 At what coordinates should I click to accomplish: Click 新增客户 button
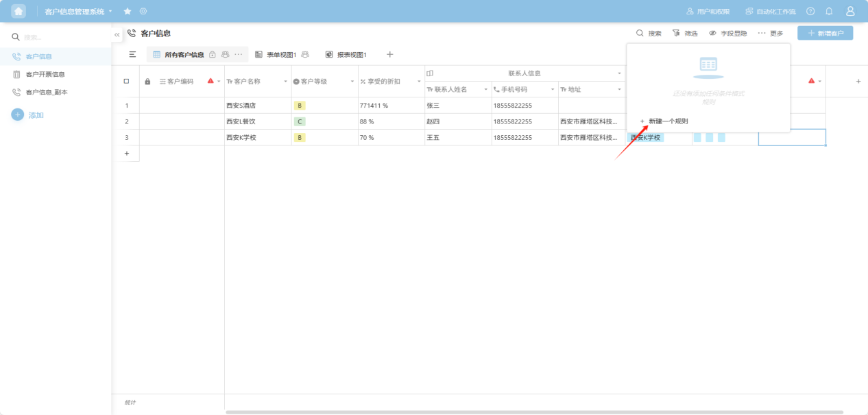pyautogui.click(x=825, y=33)
